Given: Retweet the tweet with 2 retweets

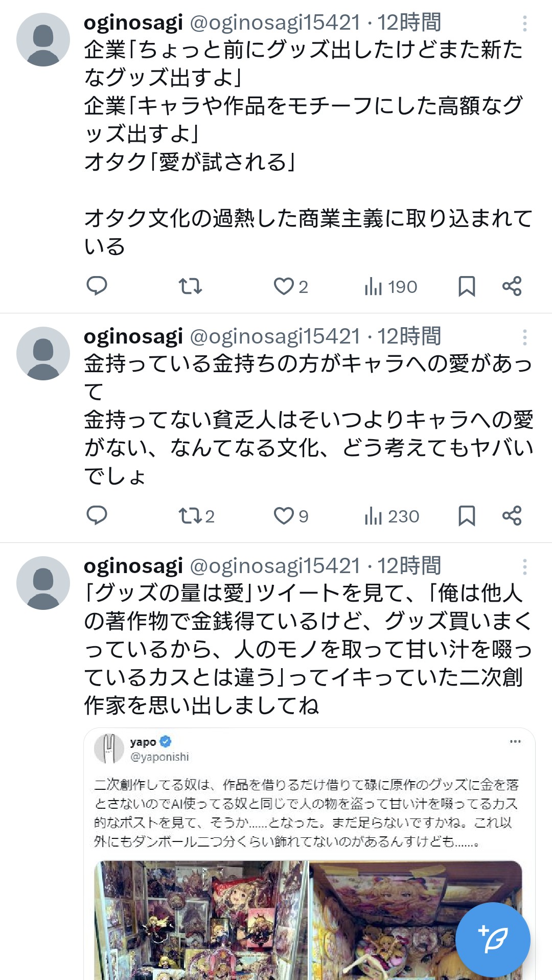Looking at the screenshot, I should 196,516.
